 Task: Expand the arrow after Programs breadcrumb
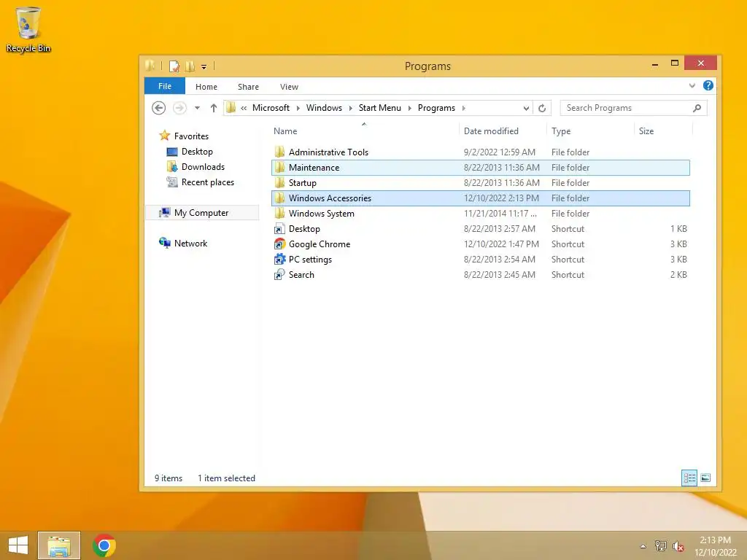pyautogui.click(x=463, y=108)
